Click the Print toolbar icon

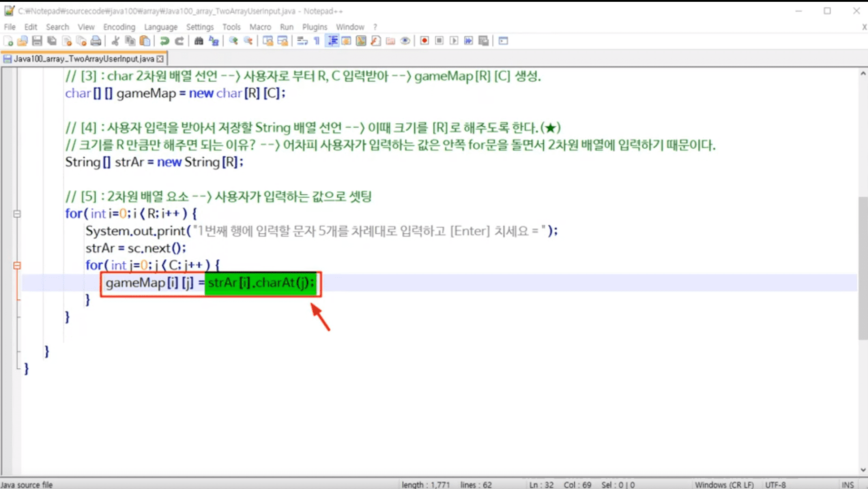tap(95, 41)
